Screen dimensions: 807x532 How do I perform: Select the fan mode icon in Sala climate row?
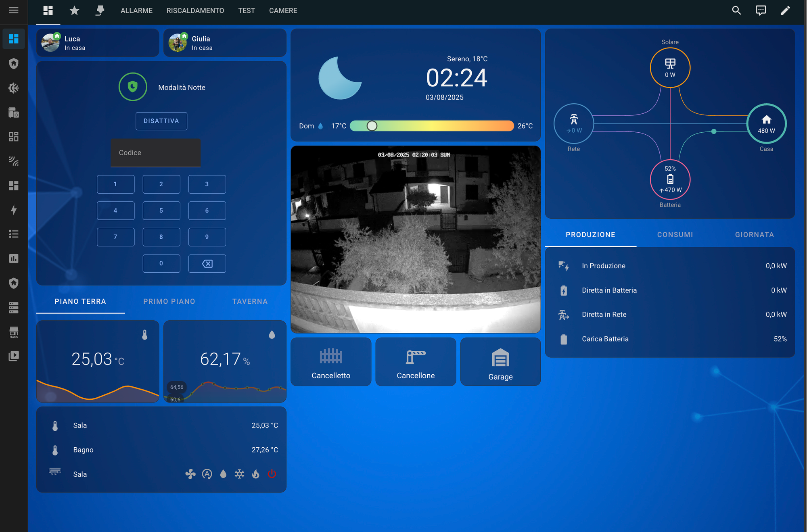[190, 474]
